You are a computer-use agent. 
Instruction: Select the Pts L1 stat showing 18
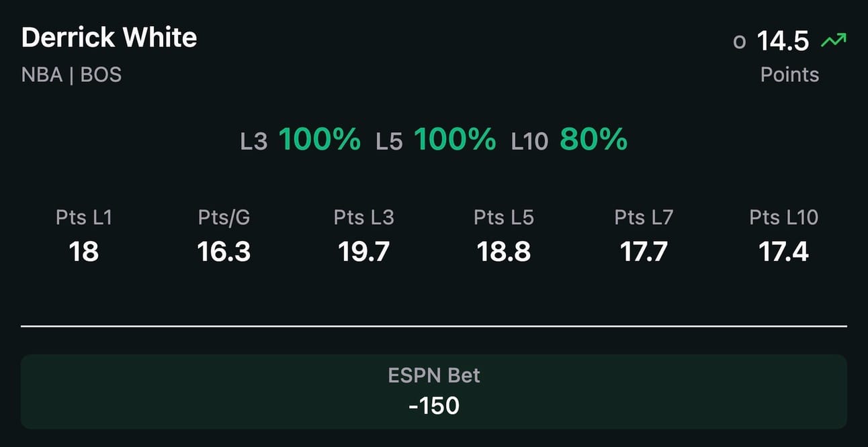(x=84, y=235)
